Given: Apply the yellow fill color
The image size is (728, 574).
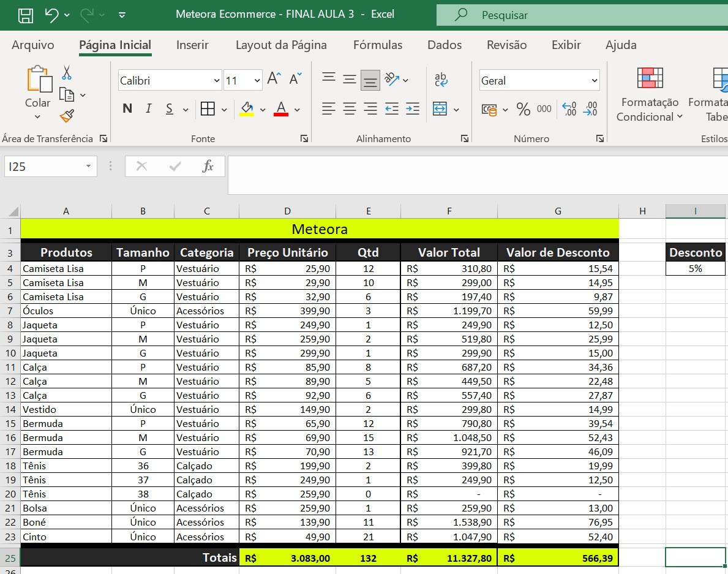Looking at the screenshot, I should [247, 109].
